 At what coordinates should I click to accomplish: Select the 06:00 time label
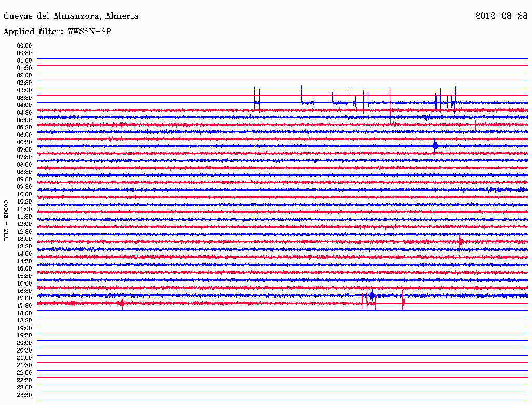tap(24, 135)
